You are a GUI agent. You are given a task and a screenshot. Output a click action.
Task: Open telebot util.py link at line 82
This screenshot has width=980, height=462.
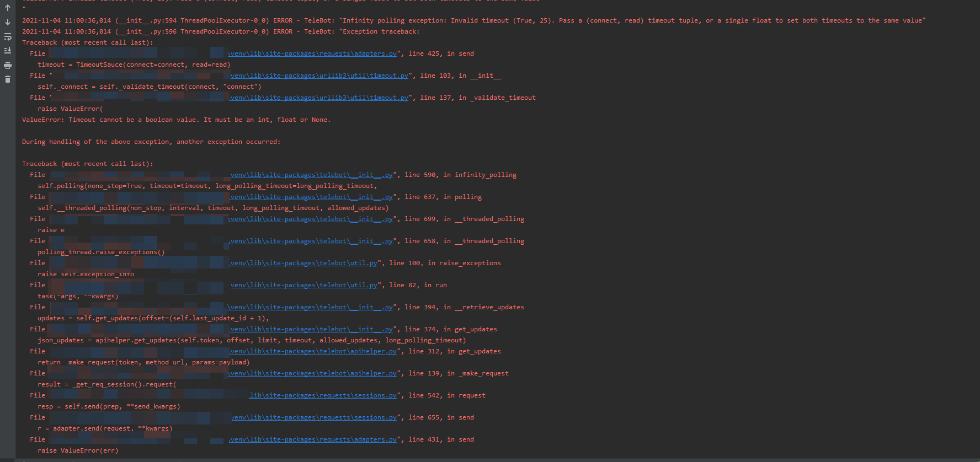(x=304, y=285)
